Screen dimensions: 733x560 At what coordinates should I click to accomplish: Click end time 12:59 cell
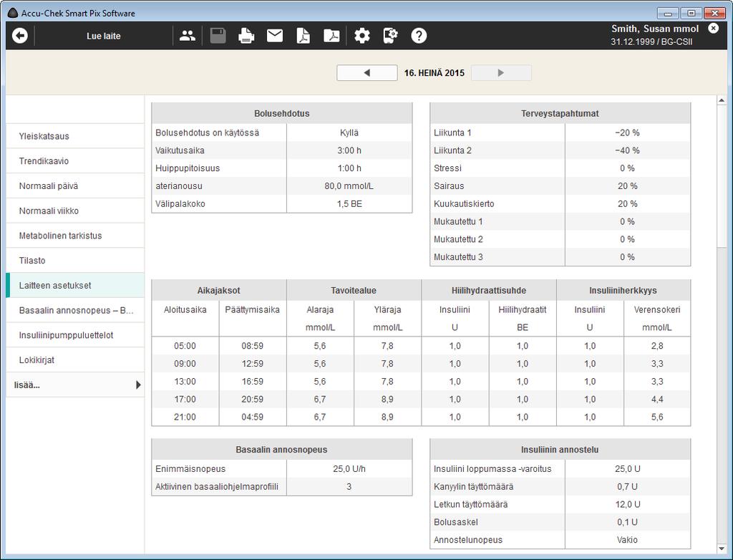pyautogui.click(x=253, y=364)
